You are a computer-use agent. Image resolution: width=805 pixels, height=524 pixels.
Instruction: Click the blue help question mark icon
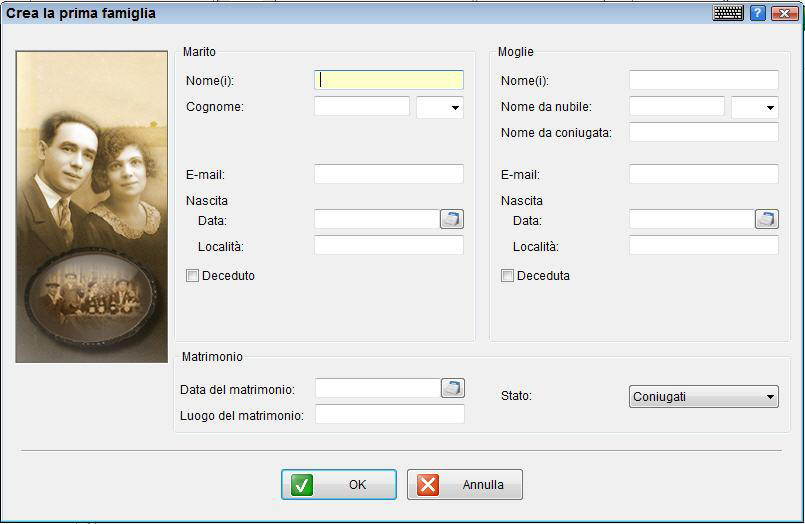point(757,13)
